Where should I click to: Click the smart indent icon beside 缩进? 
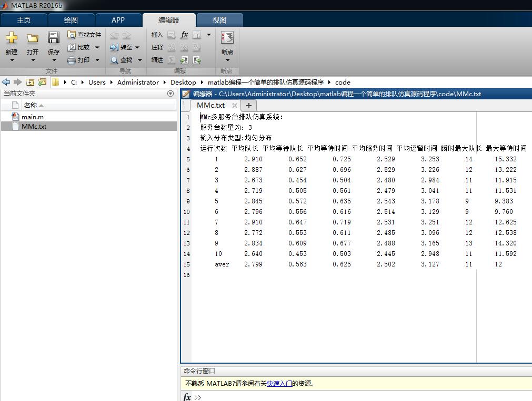[172, 60]
